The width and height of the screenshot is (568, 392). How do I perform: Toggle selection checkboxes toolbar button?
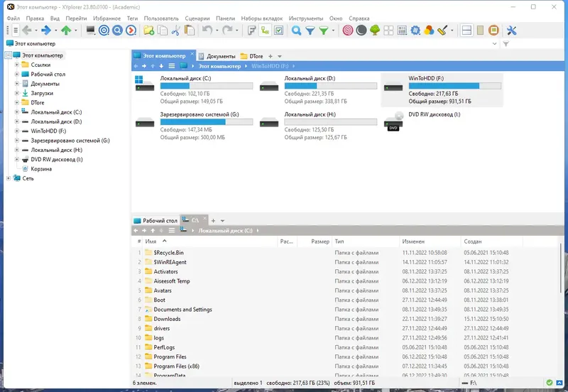pyautogui.click(x=278, y=31)
